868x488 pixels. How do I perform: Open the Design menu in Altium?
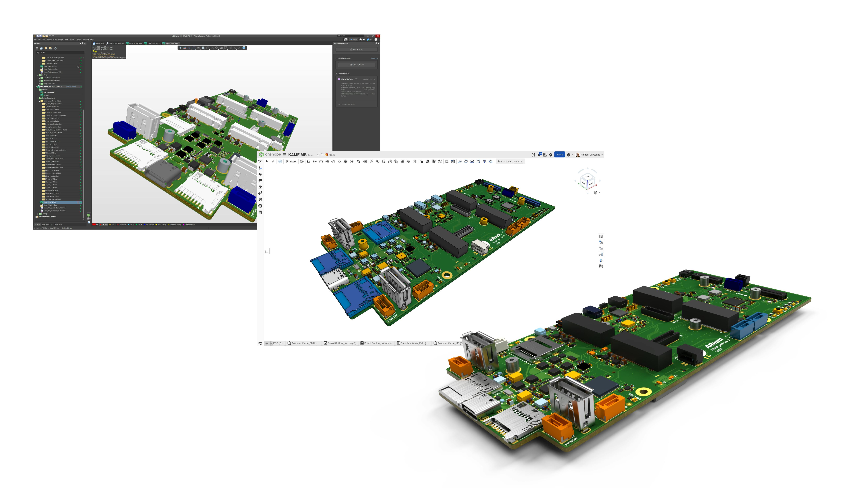(61, 39)
